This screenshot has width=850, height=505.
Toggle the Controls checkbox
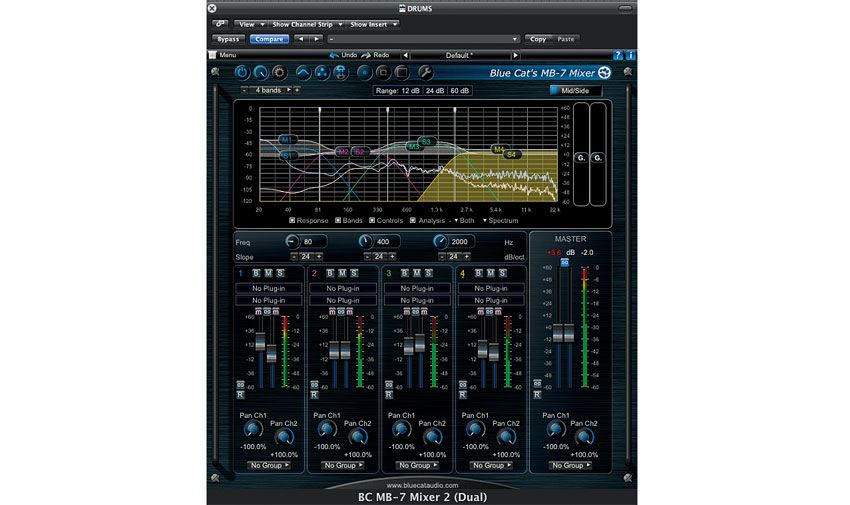[372, 221]
